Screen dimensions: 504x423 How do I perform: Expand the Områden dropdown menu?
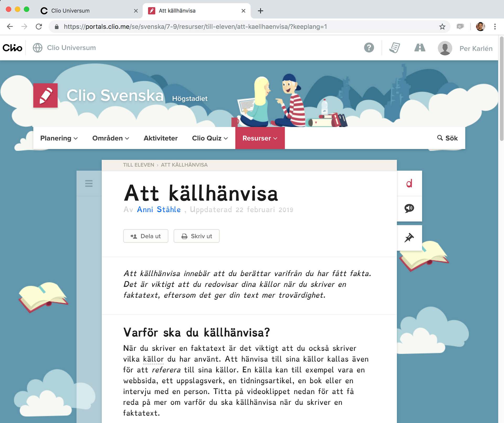[111, 138]
